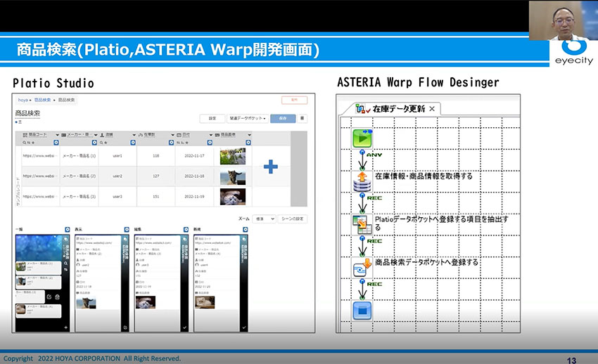Click the grid view button next to 保存
The width and height of the screenshot is (598, 364).
[x=302, y=119]
